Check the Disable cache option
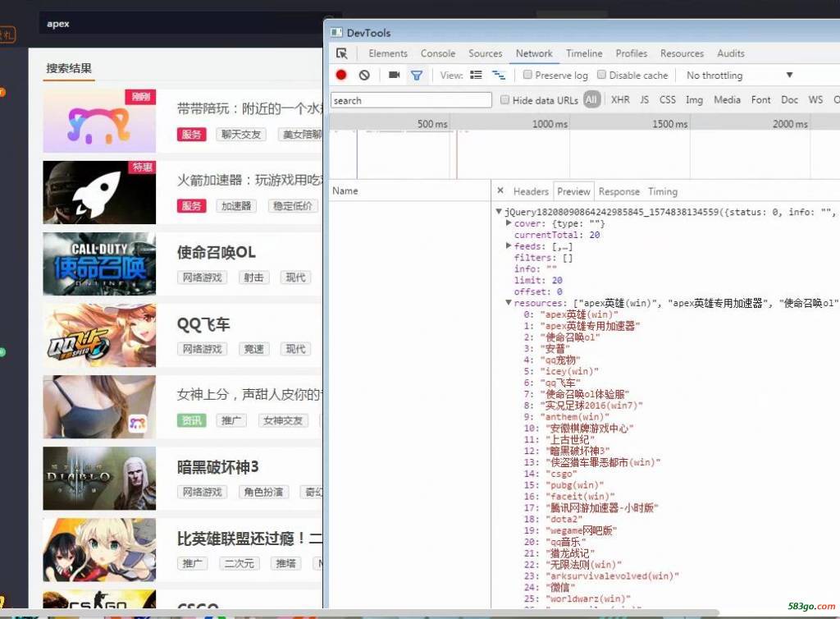Screen dimensions: 840x619 pos(602,75)
